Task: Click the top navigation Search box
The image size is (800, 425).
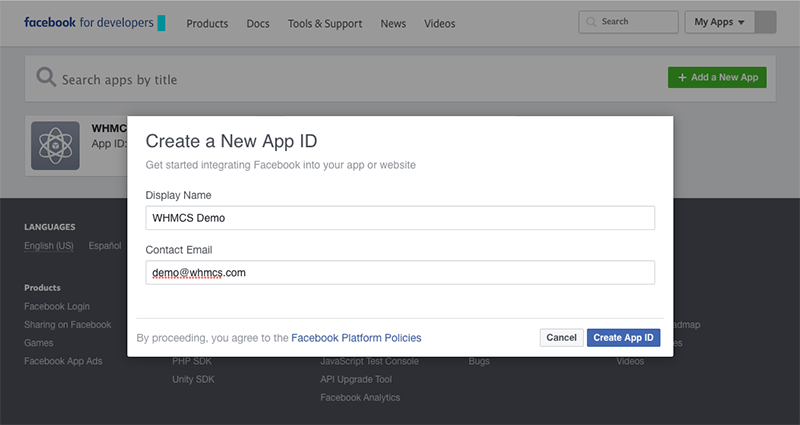Action: pos(628,22)
